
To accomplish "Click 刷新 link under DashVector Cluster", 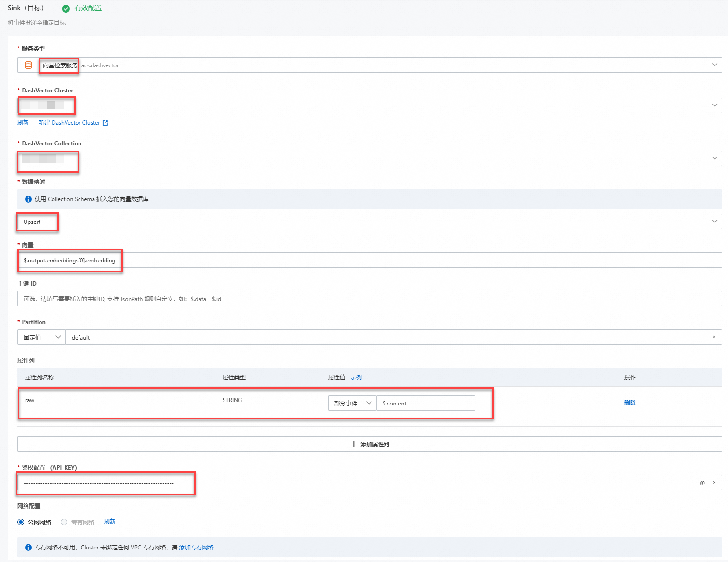I will click(x=23, y=123).
